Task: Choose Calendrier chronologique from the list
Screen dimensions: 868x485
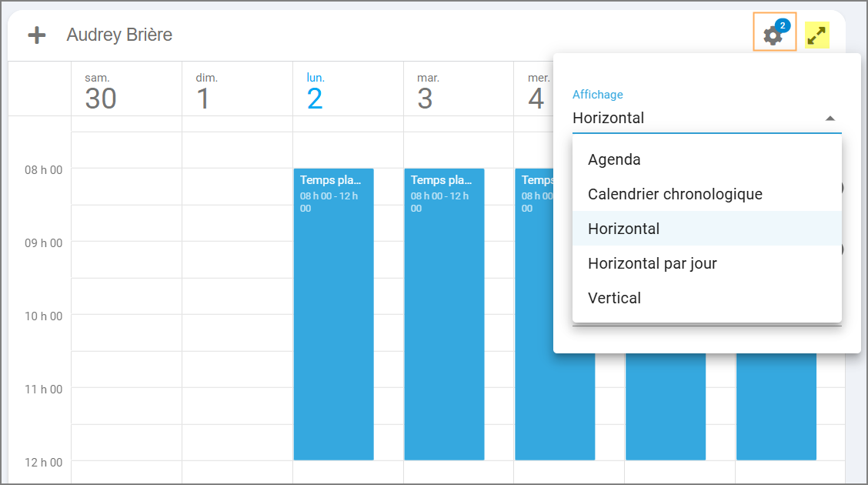Action: tap(675, 194)
